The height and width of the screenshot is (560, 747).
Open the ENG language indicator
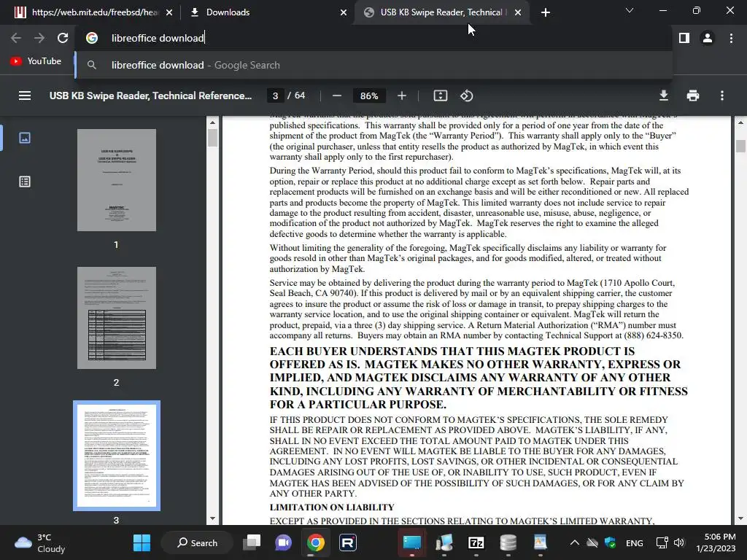point(635,542)
